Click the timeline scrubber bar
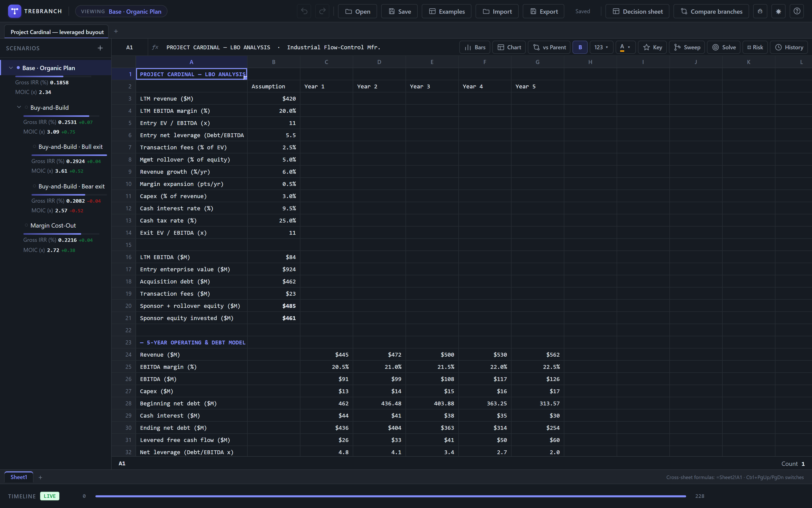The width and height of the screenshot is (812, 508). (391, 496)
